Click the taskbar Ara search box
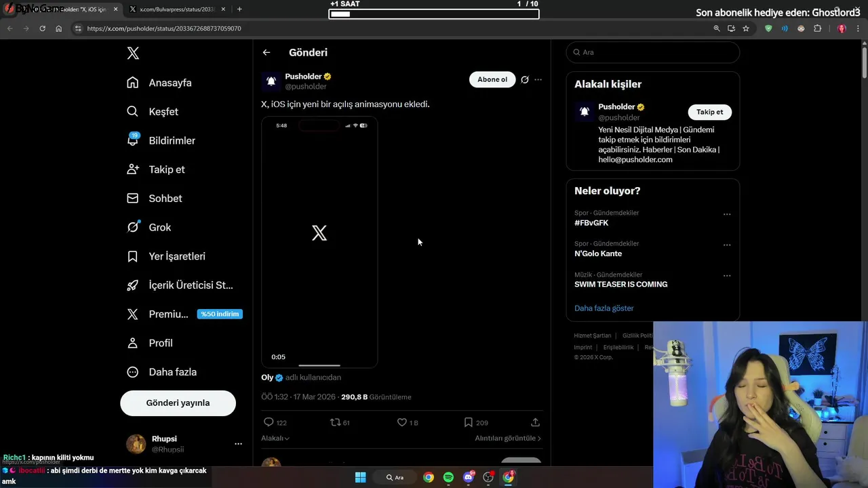Screen dimensions: 868x488 tap(395, 477)
